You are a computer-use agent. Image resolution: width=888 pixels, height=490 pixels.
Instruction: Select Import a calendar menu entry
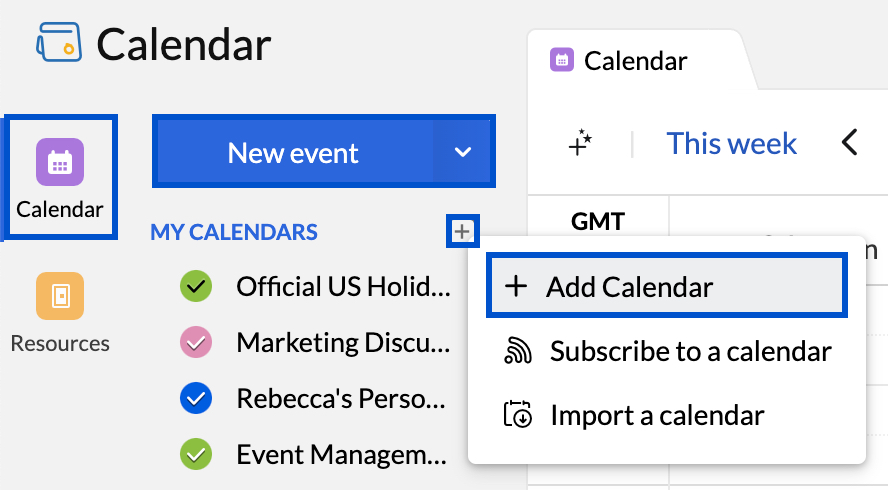[657, 415]
